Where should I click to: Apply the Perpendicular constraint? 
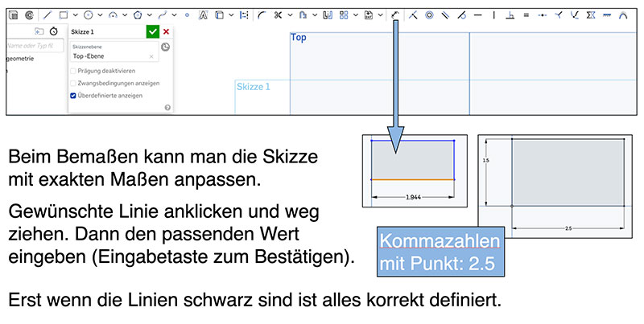[510, 14]
